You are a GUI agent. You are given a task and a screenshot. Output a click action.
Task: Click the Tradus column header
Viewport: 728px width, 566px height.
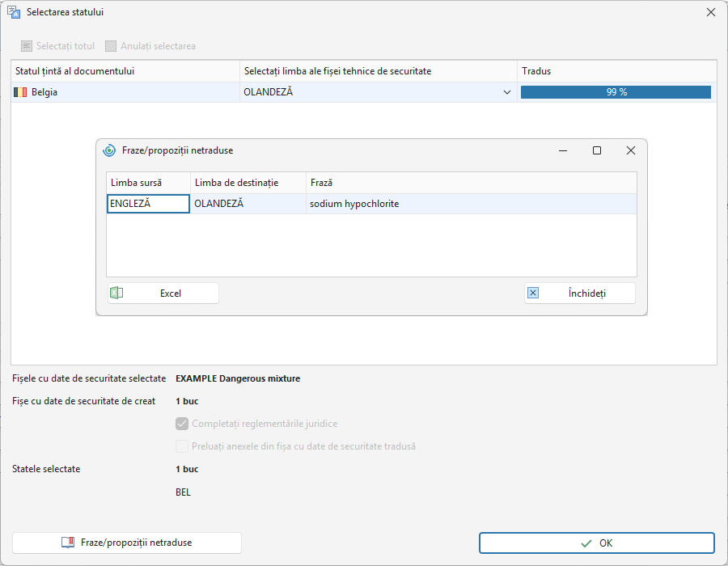tap(617, 71)
